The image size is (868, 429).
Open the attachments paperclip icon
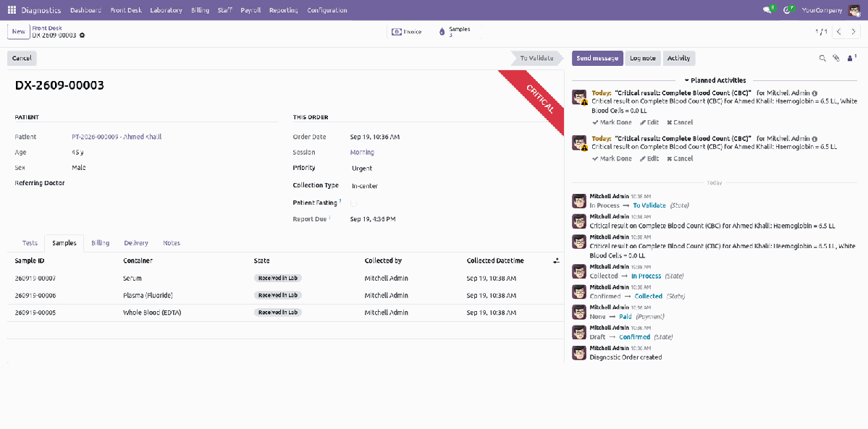click(836, 58)
